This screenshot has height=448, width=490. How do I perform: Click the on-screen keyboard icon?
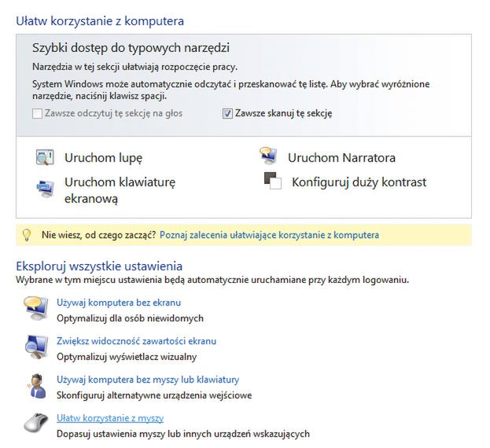tap(44, 189)
